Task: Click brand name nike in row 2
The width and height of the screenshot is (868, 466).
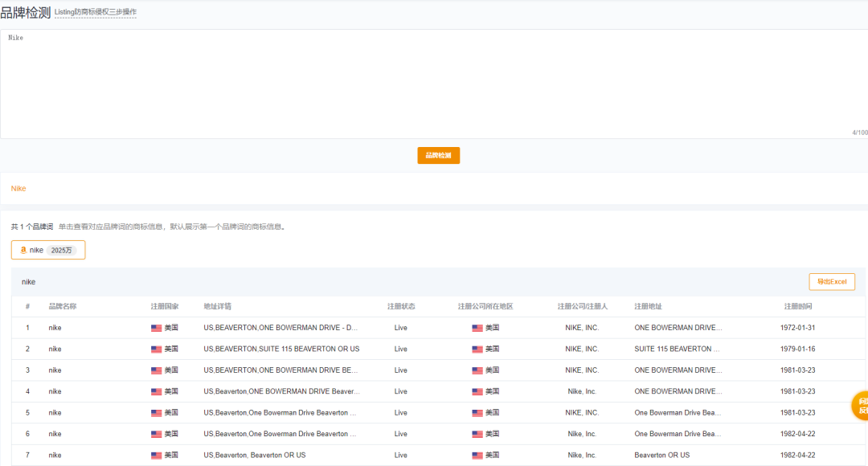Action: coord(55,349)
